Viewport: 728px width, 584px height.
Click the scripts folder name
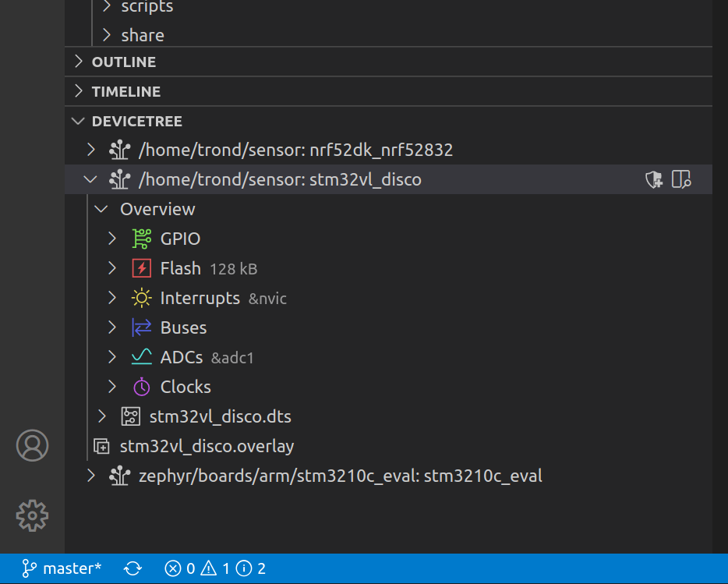pos(147,6)
